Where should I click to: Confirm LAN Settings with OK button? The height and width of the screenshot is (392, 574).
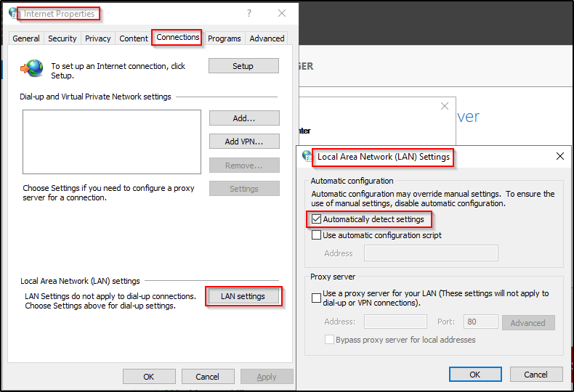point(475,375)
